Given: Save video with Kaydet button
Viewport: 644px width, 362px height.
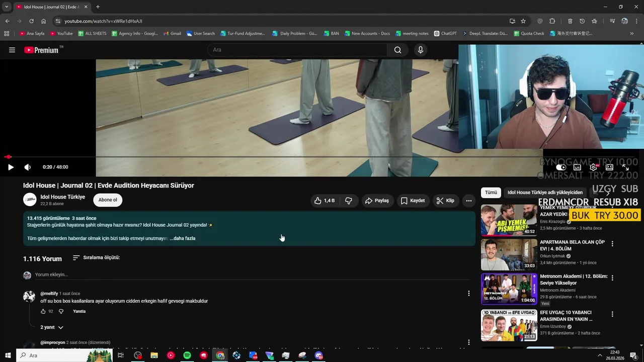Looking at the screenshot, I should point(413,201).
